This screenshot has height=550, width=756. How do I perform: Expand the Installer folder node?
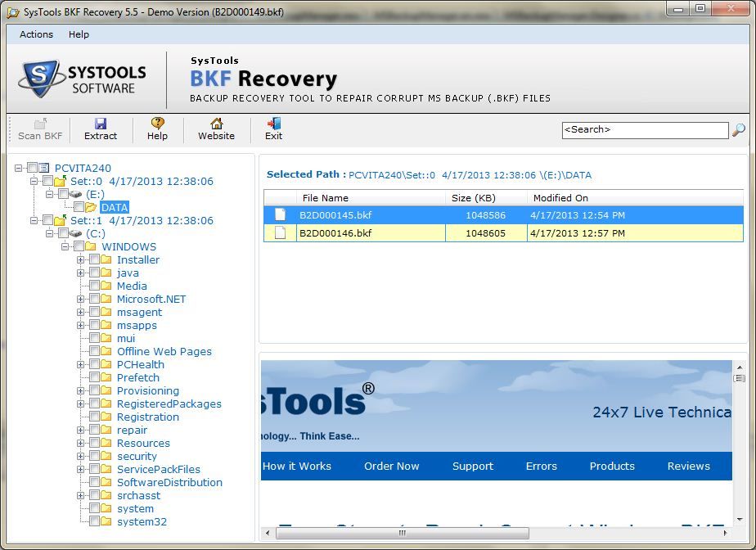click(80, 260)
